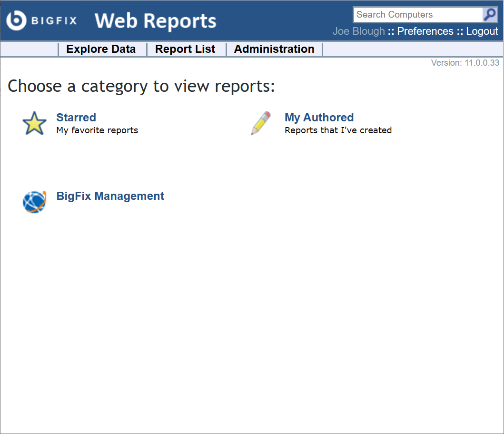
Task: Click the username Joe Blough
Action: (358, 31)
